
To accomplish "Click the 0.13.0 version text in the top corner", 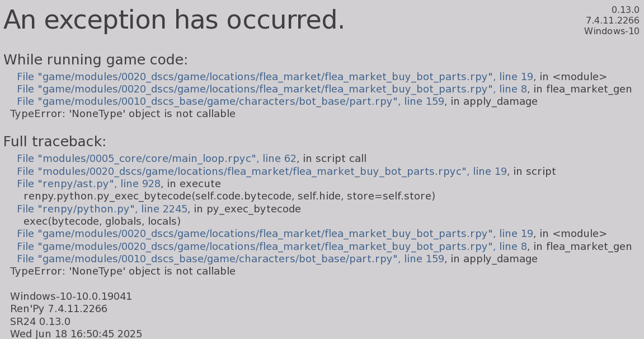I will 625,10.
